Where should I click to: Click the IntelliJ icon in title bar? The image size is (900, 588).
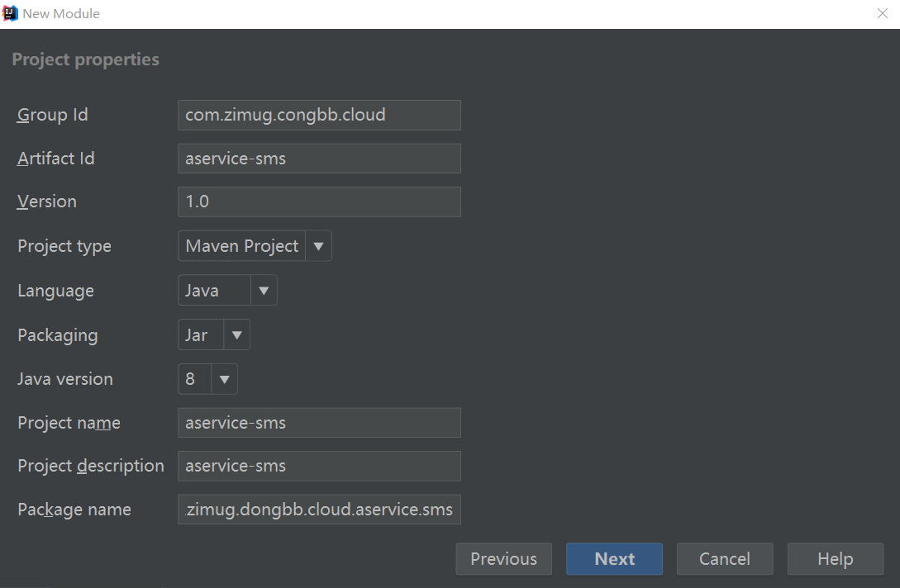pos(11,13)
